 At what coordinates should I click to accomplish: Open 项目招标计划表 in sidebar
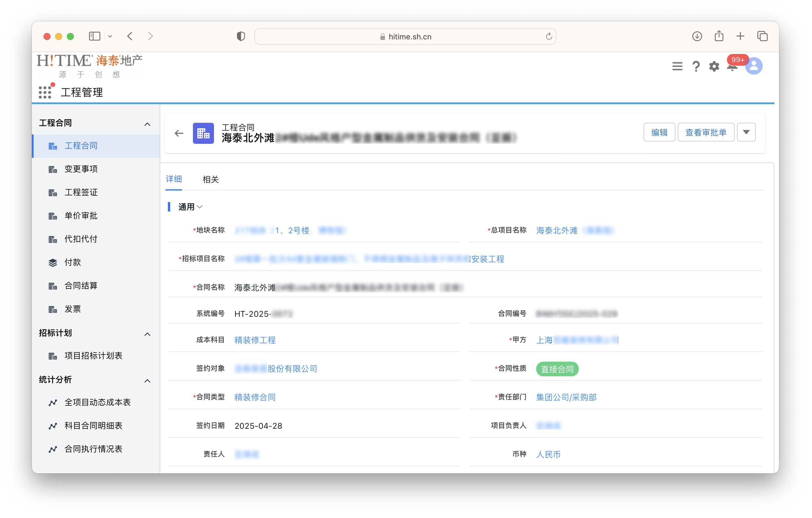[x=96, y=356]
